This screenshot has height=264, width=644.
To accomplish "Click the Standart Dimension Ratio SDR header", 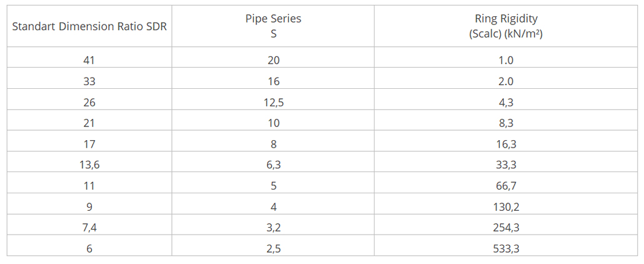I will 89,26.
